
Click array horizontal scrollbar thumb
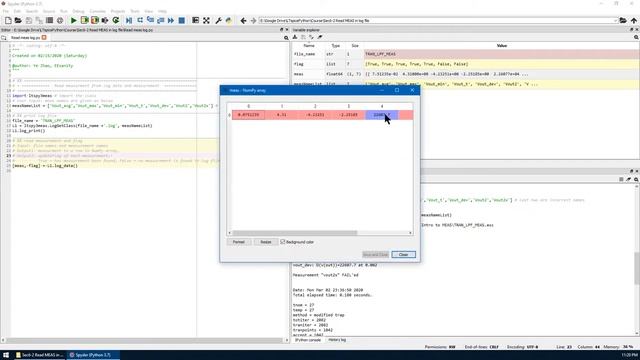click(295, 233)
